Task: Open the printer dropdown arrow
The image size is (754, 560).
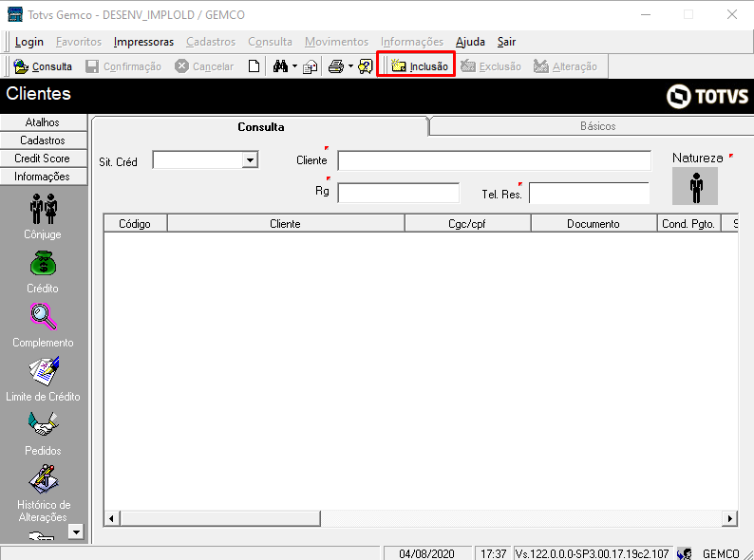Action: coord(350,66)
